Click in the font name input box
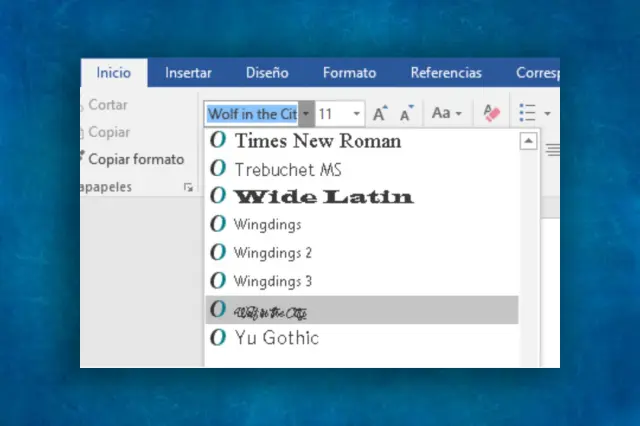This screenshot has width=640, height=426. click(x=251, y=114)
